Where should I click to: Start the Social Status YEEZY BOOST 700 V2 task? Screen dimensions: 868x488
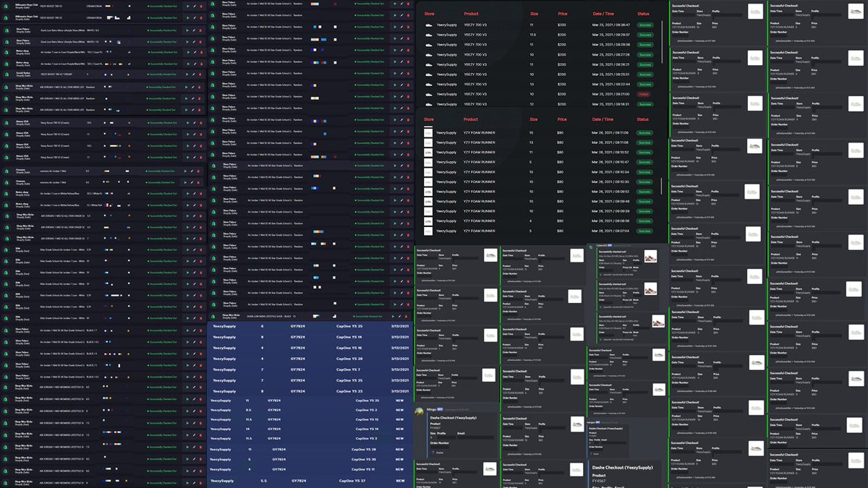pos(187,74)
